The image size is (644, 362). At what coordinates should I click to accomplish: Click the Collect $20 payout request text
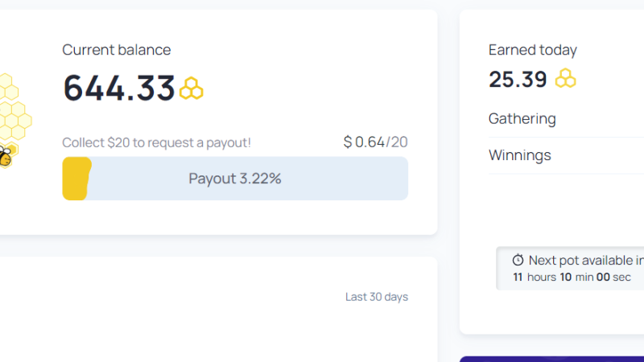156,142
